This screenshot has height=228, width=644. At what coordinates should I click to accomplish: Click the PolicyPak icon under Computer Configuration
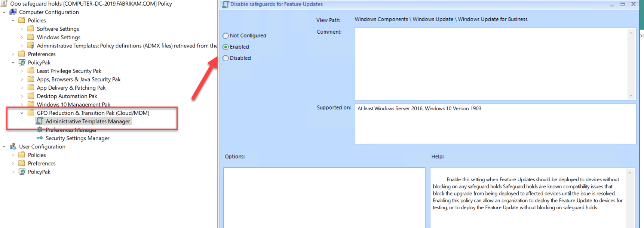(x=22, y=62)
